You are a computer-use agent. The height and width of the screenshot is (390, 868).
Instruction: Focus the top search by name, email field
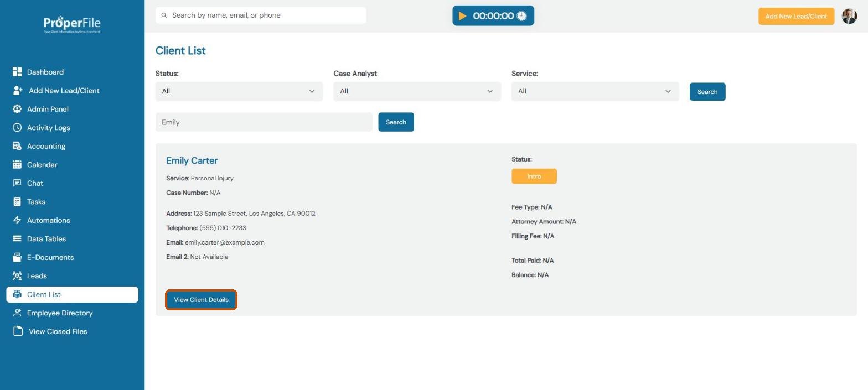261,15
